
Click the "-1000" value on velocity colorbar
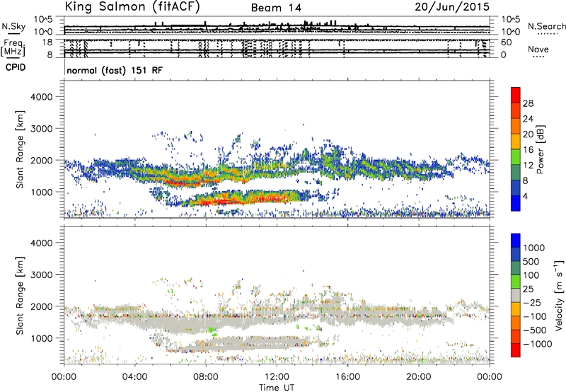[x=537, y=344]
